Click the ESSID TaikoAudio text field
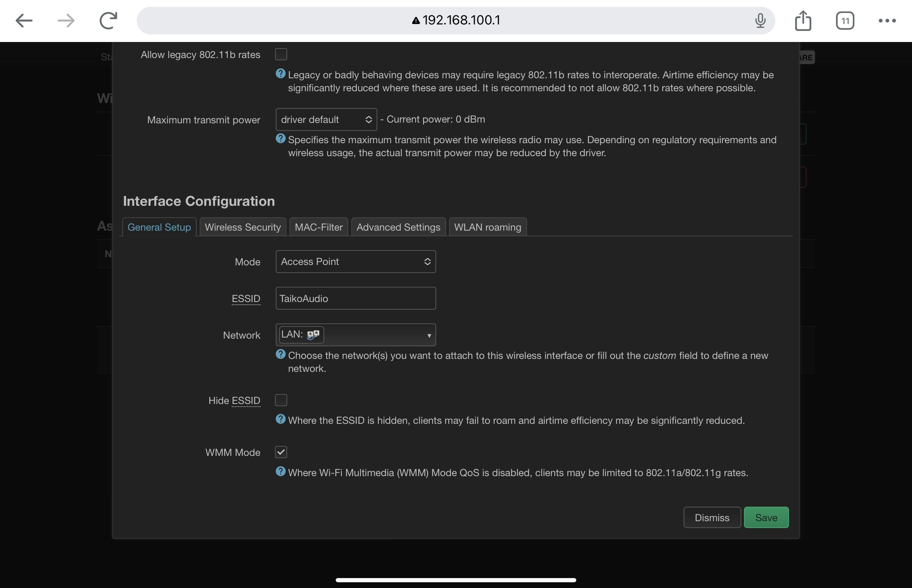 (355, 298)
